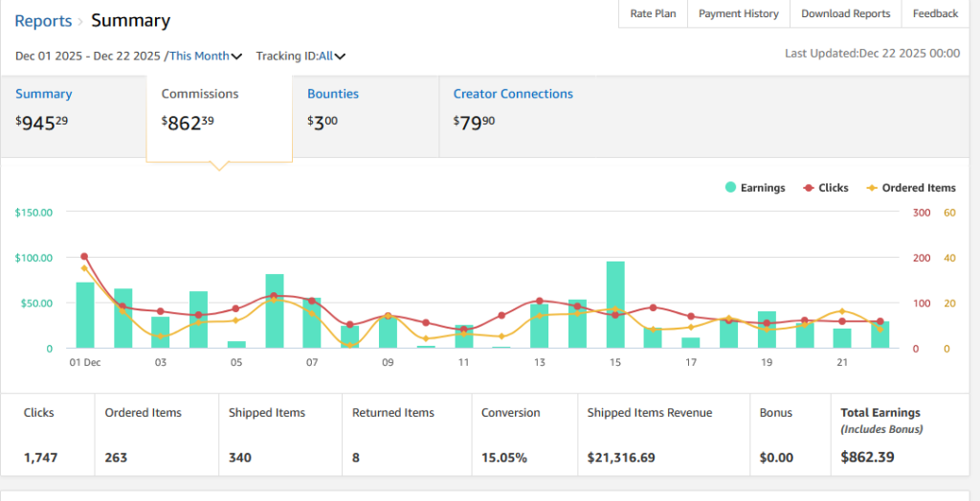Click the chevron arrow beside Tracking ID All
The width and height of the screenshot is (980, 501).
(x=340, y=57)
